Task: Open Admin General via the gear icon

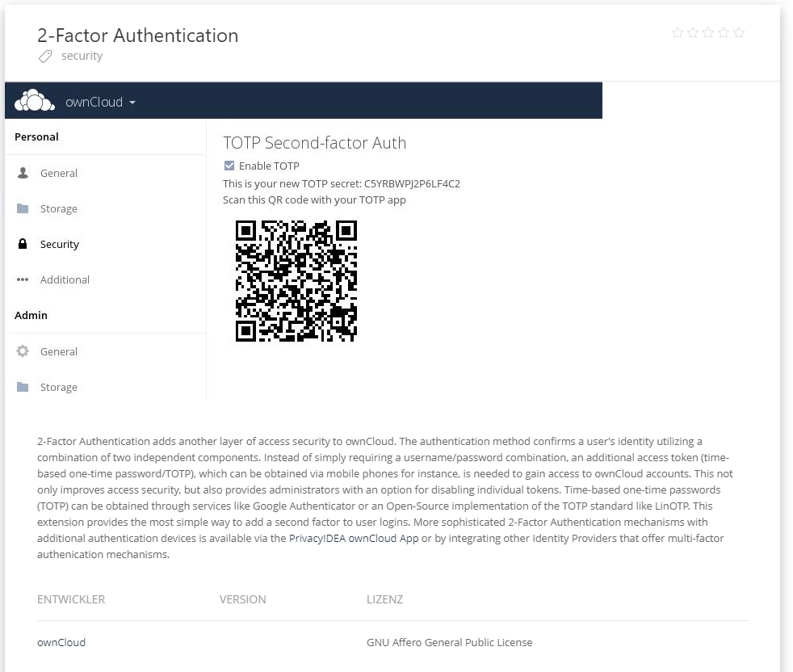Action: 23,351
